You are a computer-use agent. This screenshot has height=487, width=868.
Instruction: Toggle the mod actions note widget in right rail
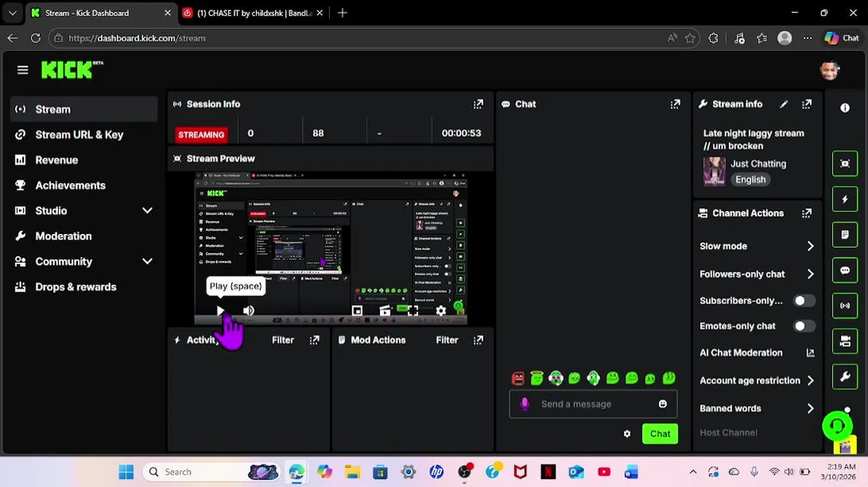(845, 235)
